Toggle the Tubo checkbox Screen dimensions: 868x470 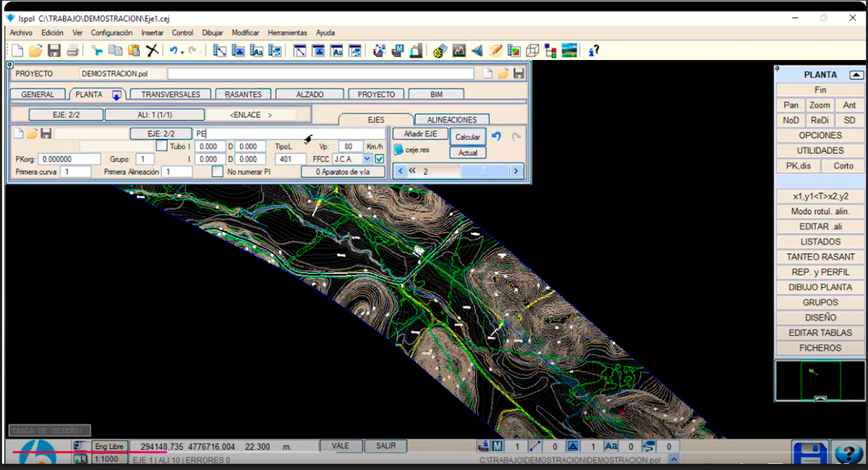(x=162, y=146)
